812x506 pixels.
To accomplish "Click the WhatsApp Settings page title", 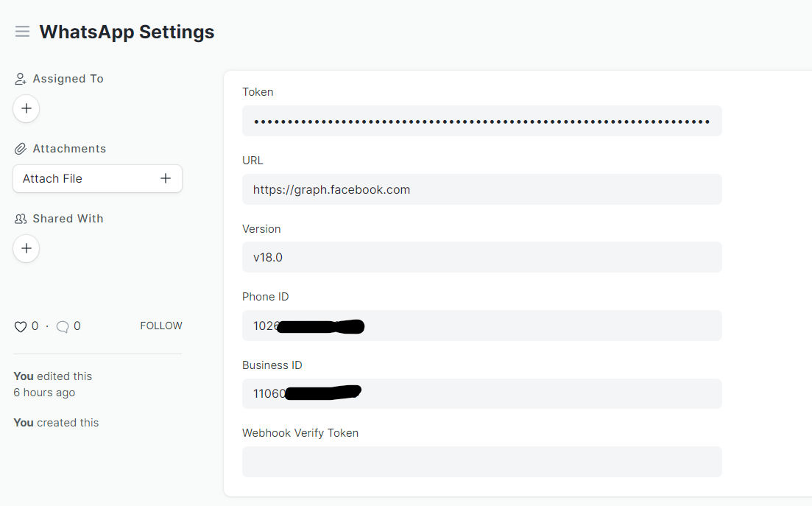I will coord(127,32).
